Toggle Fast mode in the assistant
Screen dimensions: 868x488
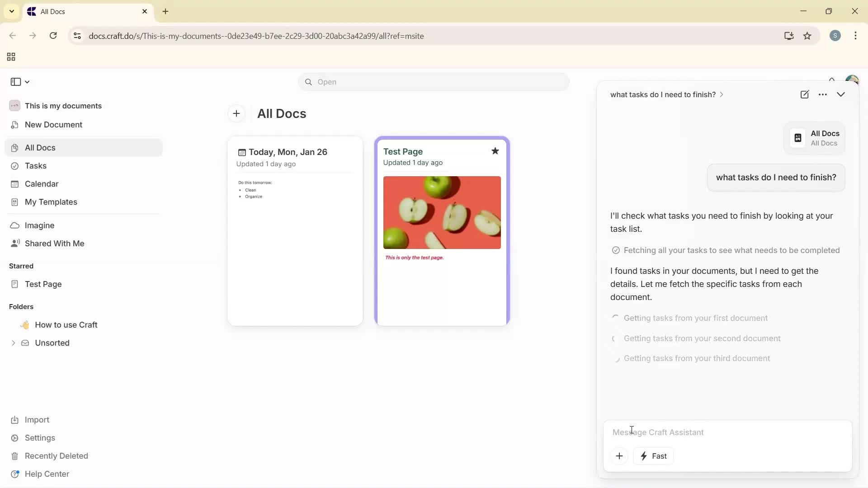coord(654,456)
